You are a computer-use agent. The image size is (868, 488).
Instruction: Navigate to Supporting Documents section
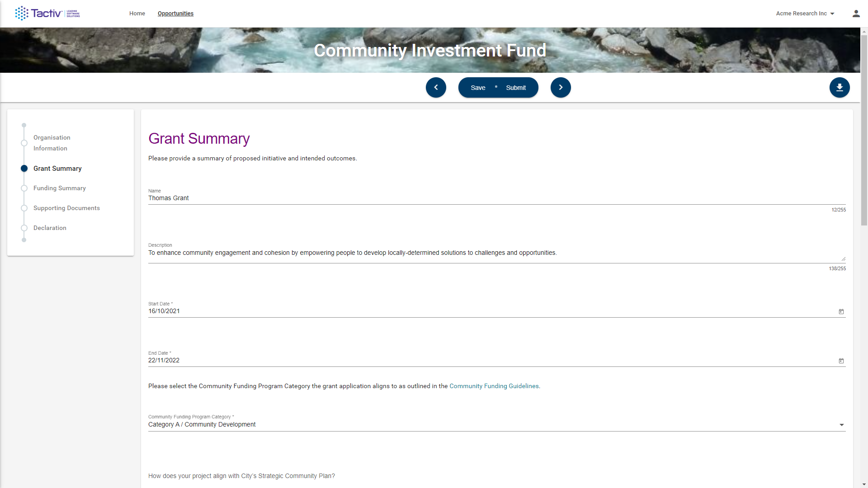(x=66, y=208)
